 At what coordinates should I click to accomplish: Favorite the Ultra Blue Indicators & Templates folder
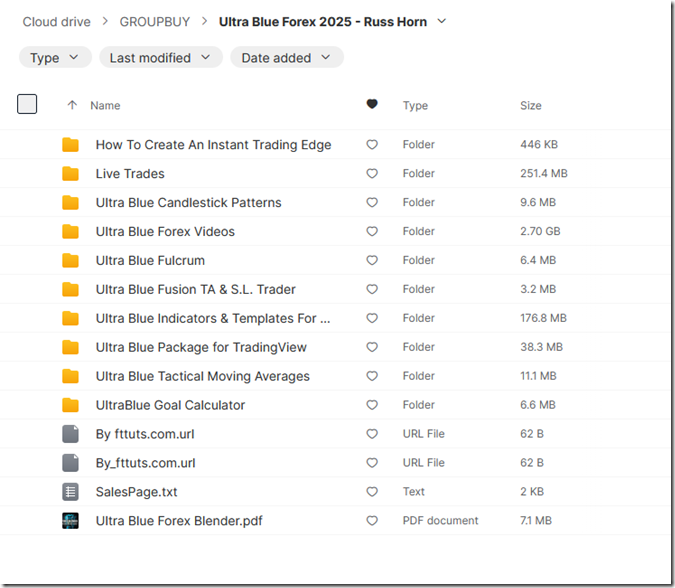coord(372,318)
